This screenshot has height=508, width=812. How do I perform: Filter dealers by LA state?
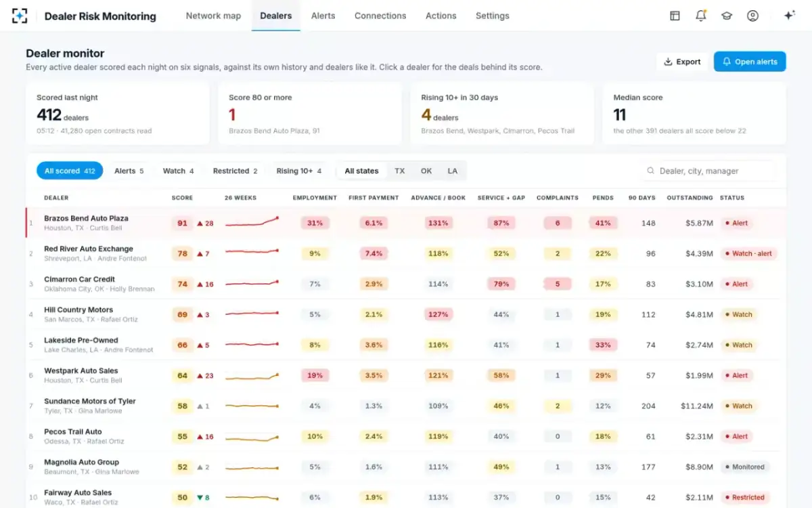(x=453, y=171)
